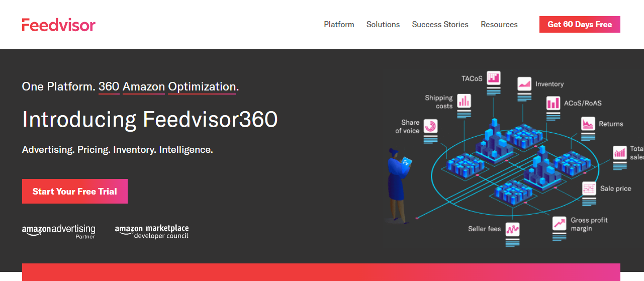This screenshot has height=281, width=644.
Task: Click the 'Inventory' label in diagram
Action: pyautogui.click(x=549, y=84)
